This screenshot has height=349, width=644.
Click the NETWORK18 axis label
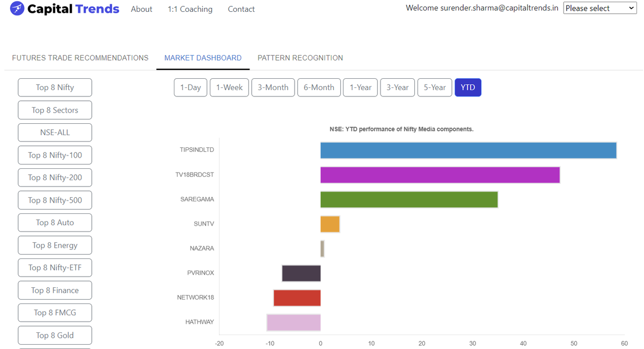pyautogui.click(x=195, y=298)
